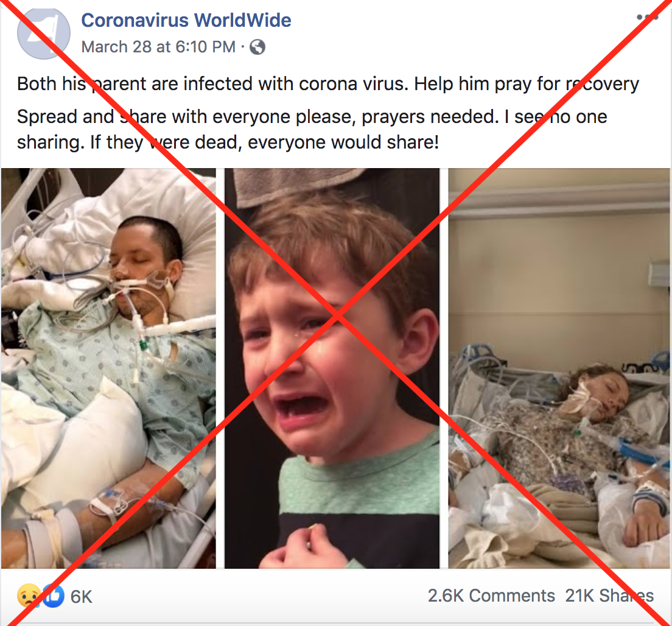View the 6K reactions count

[81, 596]
